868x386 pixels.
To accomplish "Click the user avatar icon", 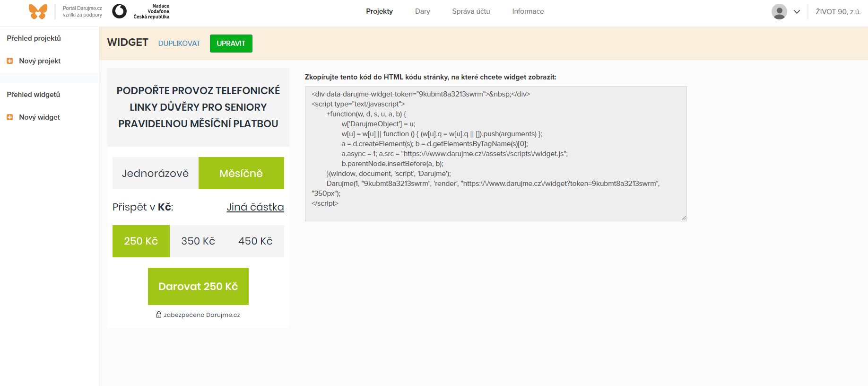I will pos(779,12).
